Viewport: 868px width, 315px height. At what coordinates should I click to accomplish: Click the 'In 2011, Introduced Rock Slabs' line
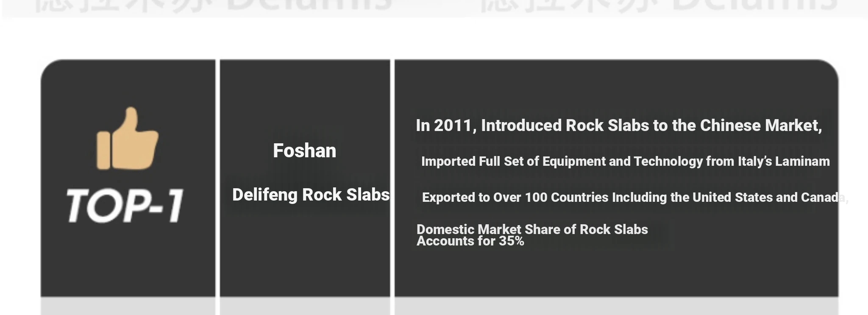tap(619, 126)
